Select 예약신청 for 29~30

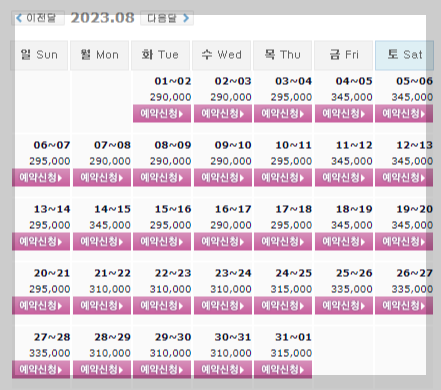click(162, 370)
